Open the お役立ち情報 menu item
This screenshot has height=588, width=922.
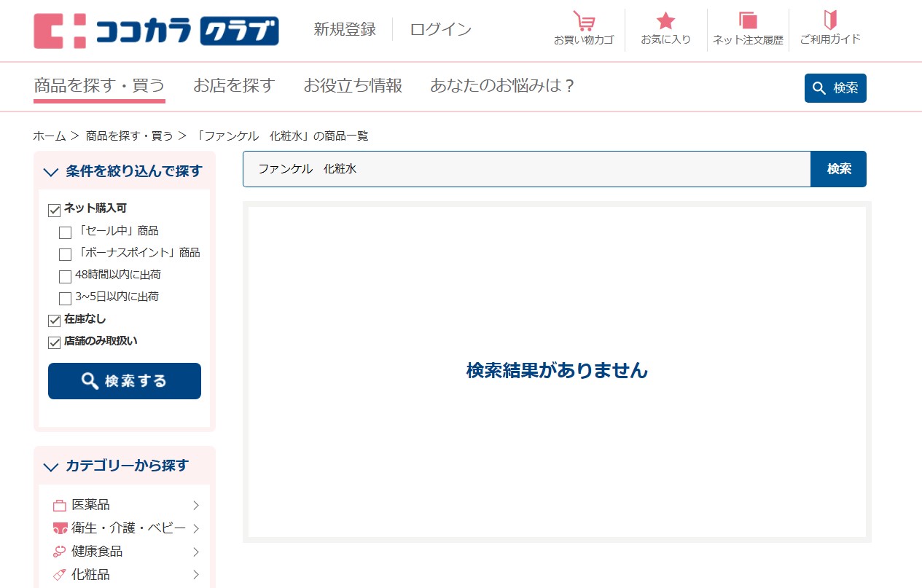(x=353, y=85)
